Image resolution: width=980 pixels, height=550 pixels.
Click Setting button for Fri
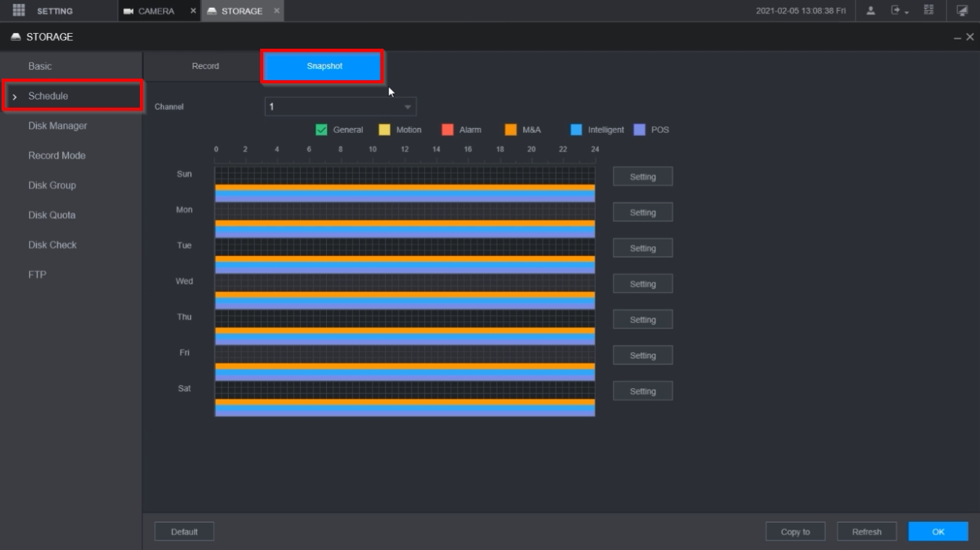(643, 356)
